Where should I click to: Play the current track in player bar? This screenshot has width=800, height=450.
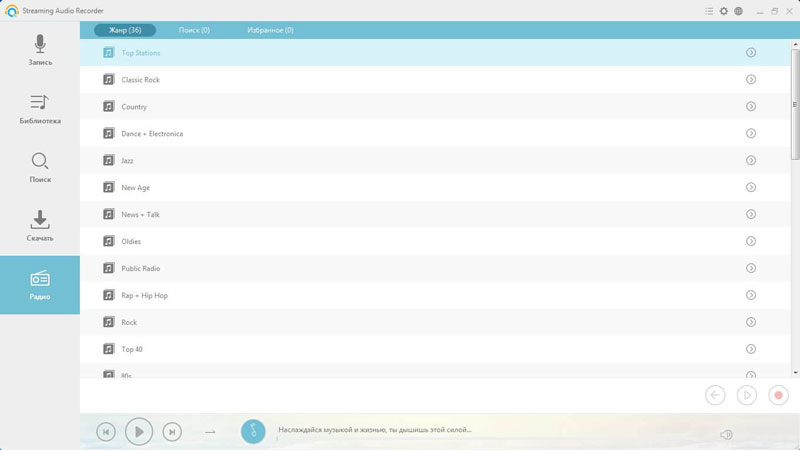coord(139,432)
